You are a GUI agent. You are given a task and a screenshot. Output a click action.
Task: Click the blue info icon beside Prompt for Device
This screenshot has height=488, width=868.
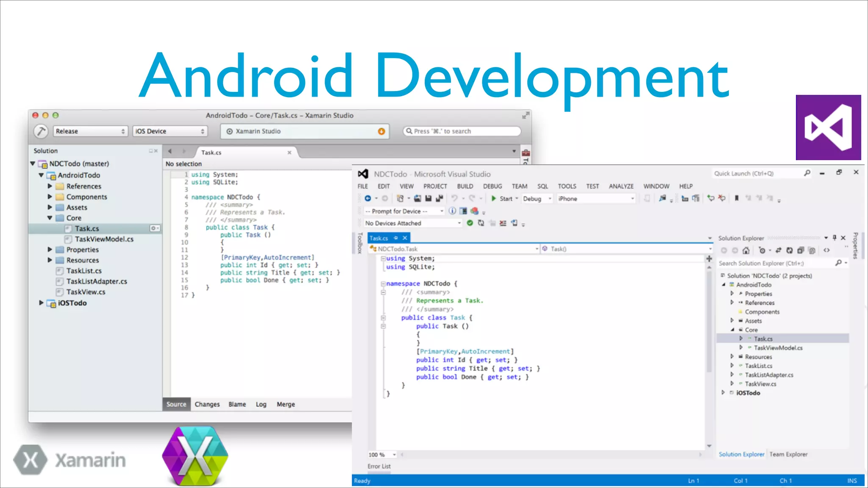[x=452, y=211]
